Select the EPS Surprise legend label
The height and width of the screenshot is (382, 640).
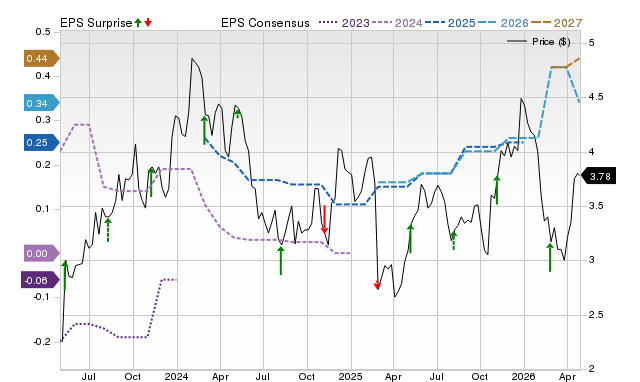[x=96, y=23]
